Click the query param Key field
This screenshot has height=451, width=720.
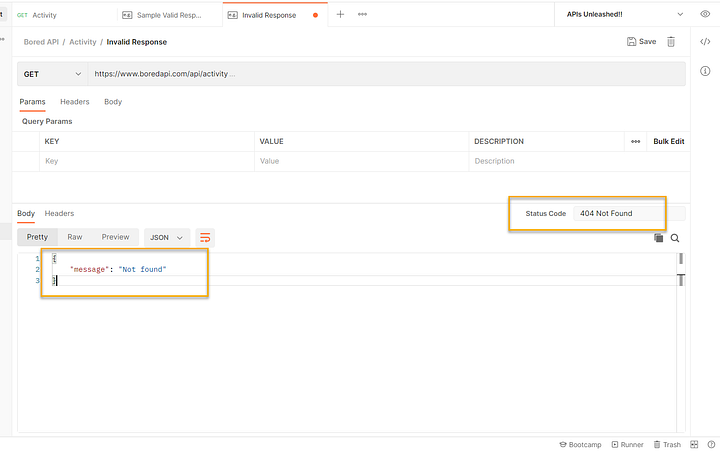click(x=147, y=161)
